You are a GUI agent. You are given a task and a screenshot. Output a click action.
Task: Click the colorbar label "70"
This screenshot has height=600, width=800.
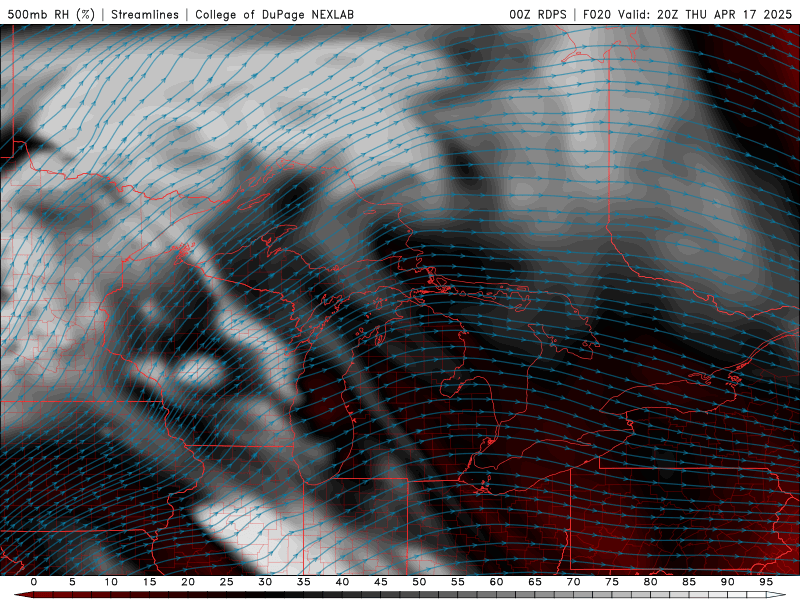(573, 582)
